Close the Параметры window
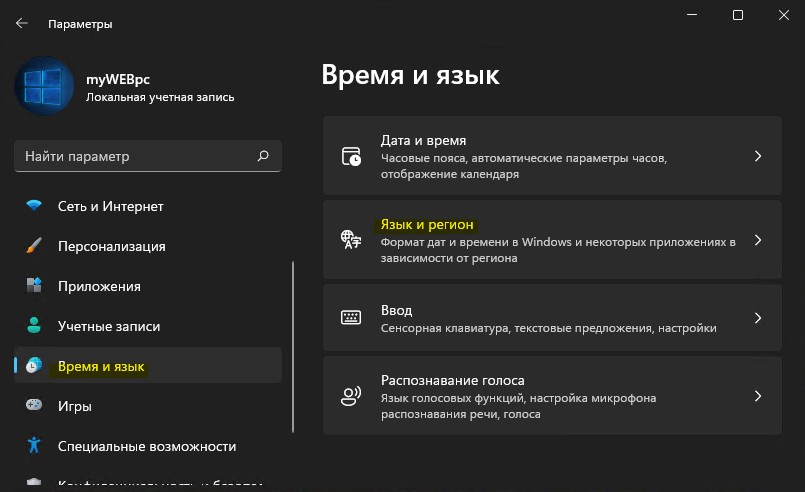805x492 pixels. [x=783, y=15]
